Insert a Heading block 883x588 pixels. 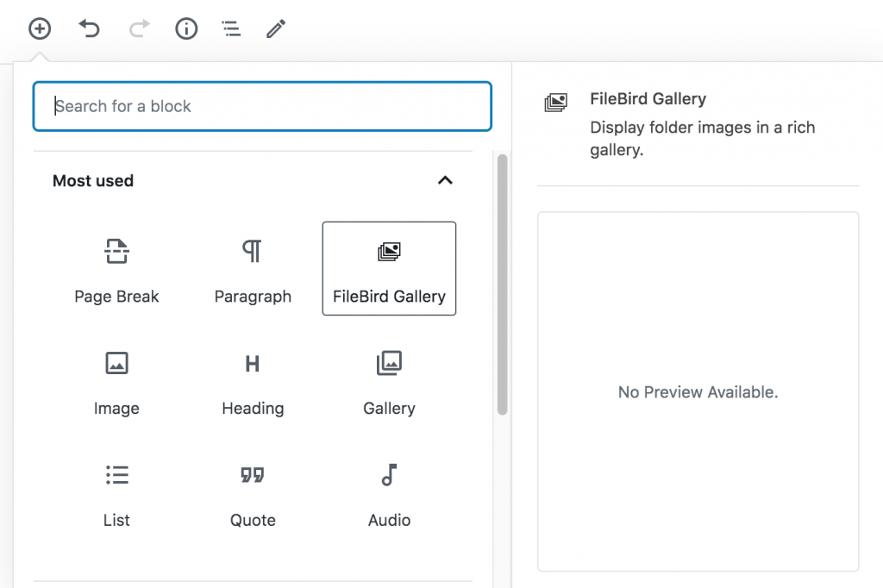tap(253, 381)
